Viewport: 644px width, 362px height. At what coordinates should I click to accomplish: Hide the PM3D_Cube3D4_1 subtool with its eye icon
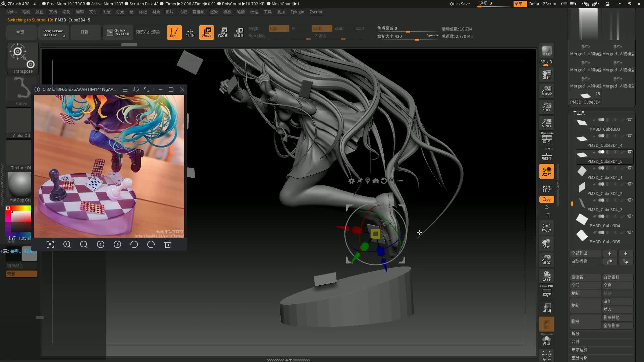click(630, 168)
